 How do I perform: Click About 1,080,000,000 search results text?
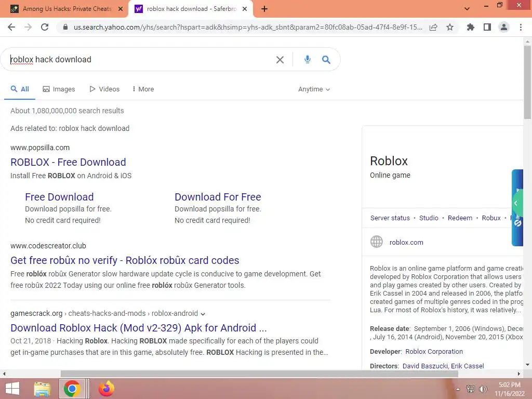tap(67, 111)
